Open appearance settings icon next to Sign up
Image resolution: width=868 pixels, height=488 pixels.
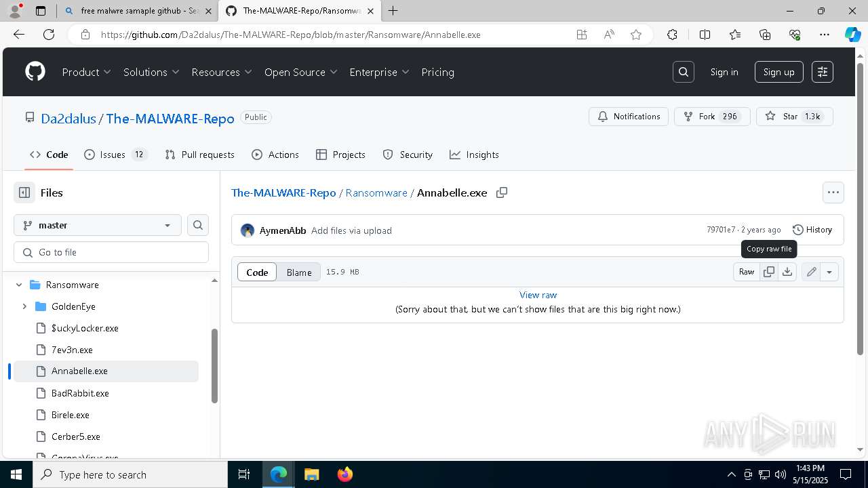[x=823, y=72]
